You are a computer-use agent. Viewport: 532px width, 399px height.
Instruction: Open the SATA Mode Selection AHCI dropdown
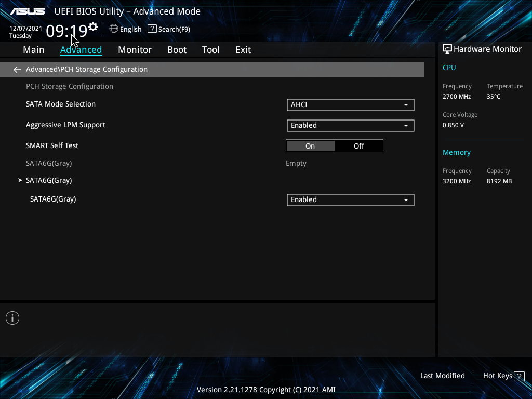point(350,105)
